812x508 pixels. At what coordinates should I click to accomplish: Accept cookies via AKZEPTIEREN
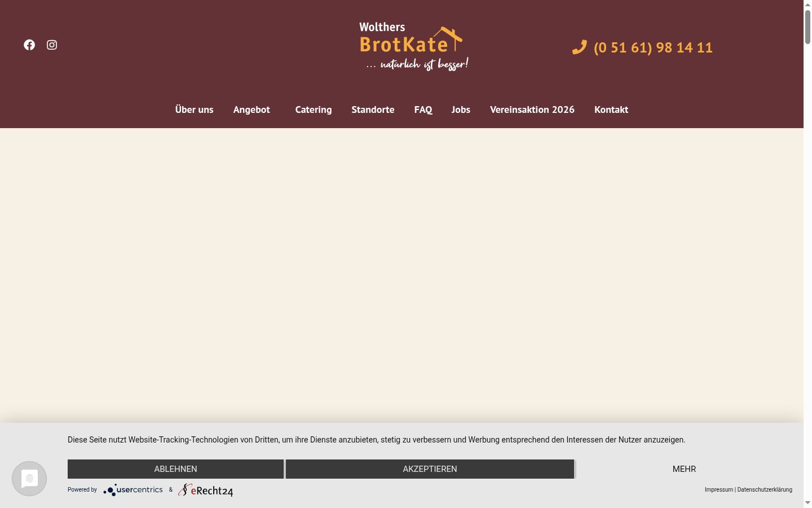tap(430, 469)
